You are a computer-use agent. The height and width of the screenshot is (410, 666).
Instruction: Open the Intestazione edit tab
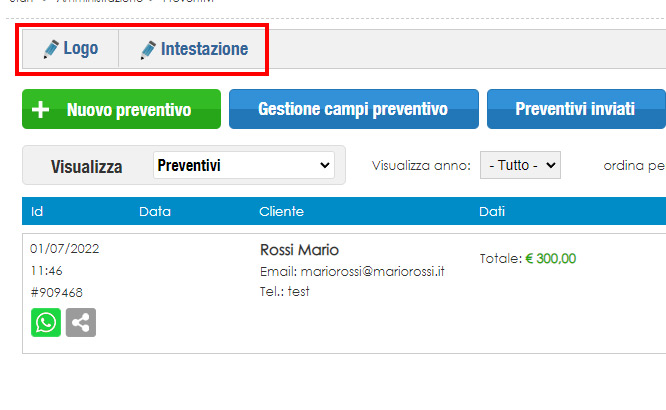pos(192,49)
